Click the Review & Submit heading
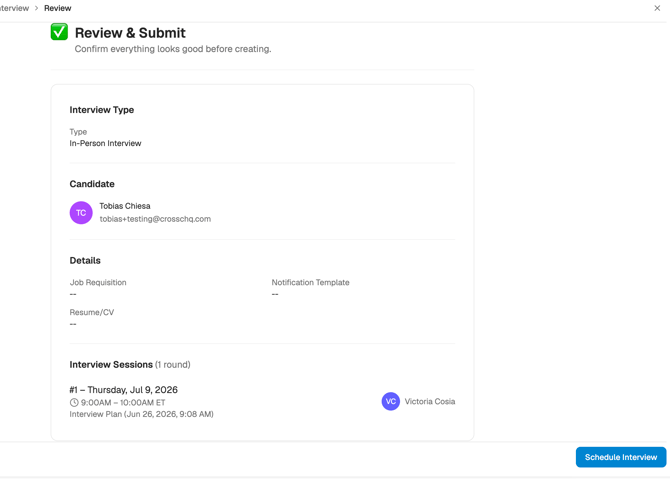 (130, 33)
